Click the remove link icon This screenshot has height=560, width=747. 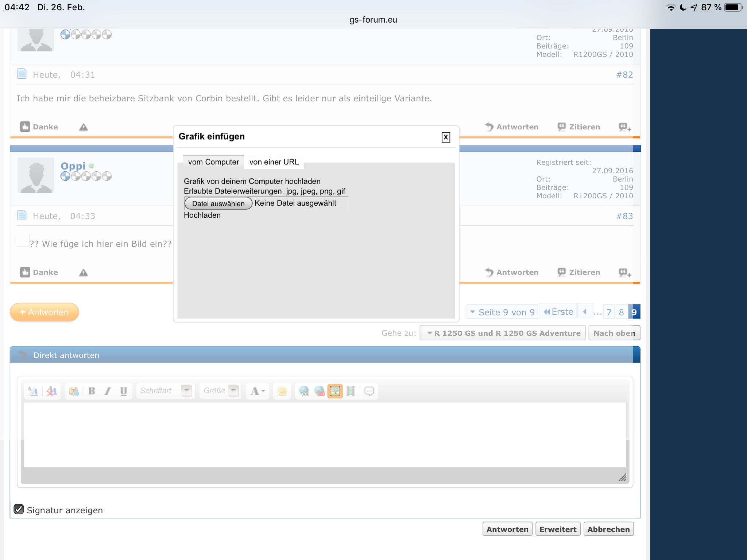tap(320, 391)
